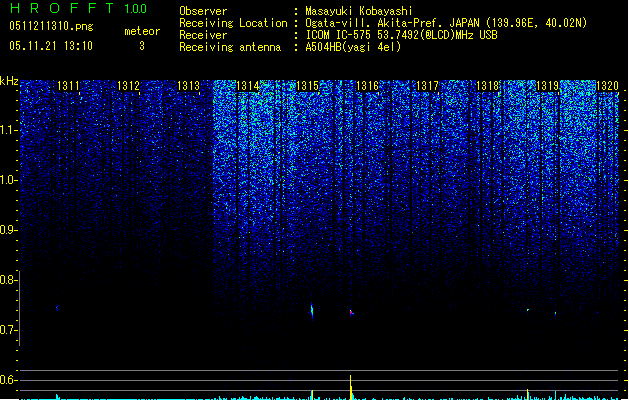Click the 0.9 kHz axis label
629x400 pixels.
click(8, 230)
